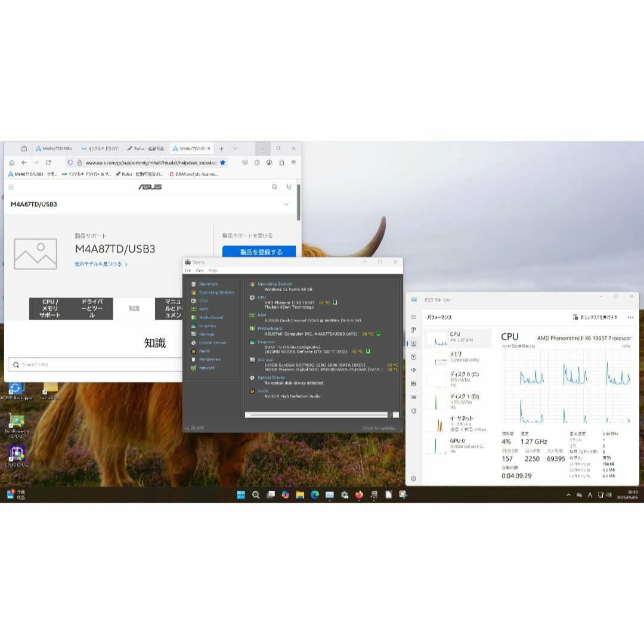
Task: Open Startup apps icon in Task Manager
Action: (414, 370)
